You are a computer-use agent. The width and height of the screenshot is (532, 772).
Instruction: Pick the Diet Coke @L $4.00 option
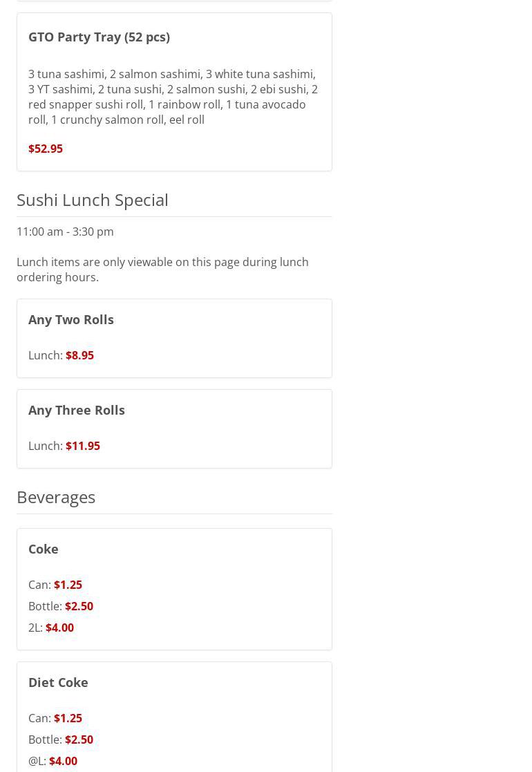click(x=63, y=761)
